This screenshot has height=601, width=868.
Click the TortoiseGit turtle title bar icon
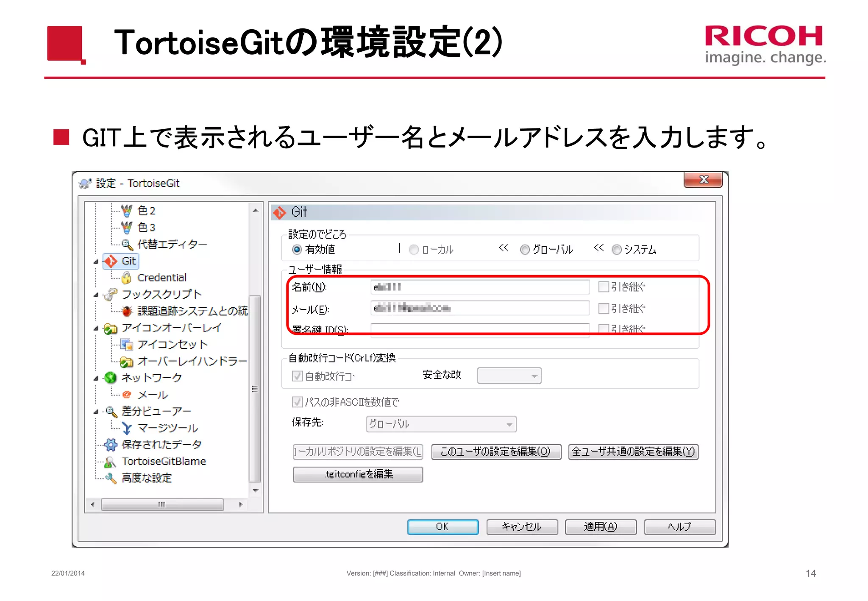pyautogui.click(x=85, y=184)
